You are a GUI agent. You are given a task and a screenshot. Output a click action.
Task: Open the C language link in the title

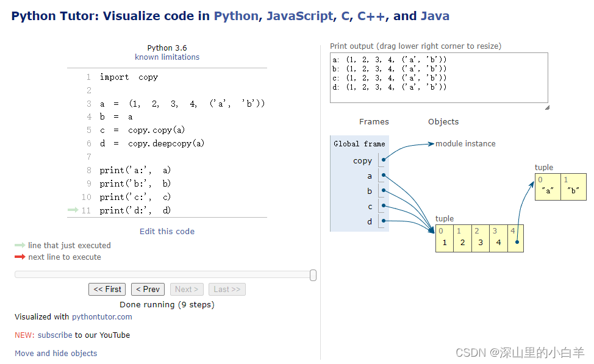click(345, 16)
